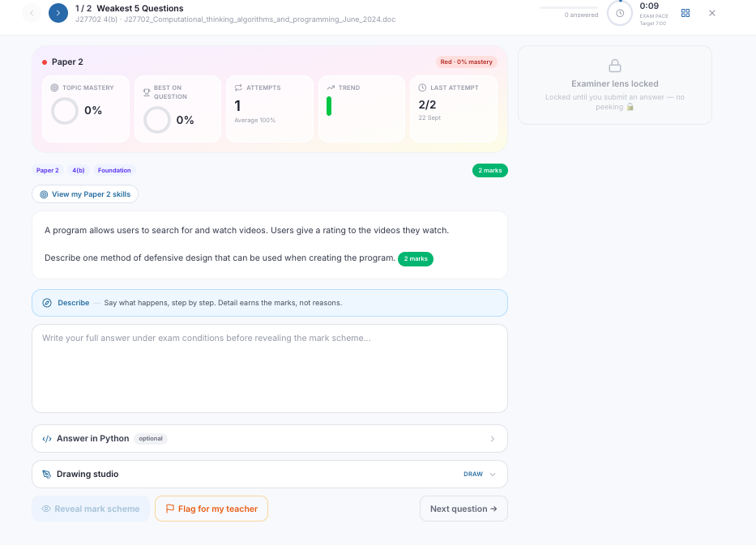The image size is (756, 545).
Task: Reveal the mark scheme
Action: click(91, 509)
